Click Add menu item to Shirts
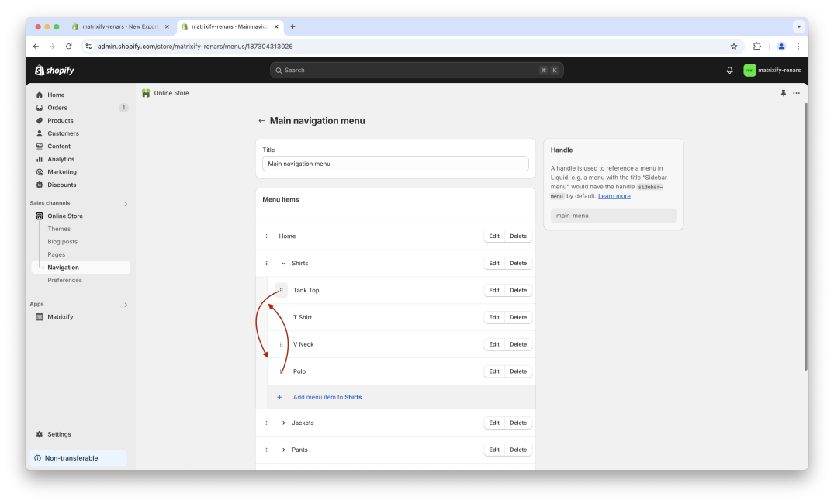 pyautogui.click(x=327, y=396)
